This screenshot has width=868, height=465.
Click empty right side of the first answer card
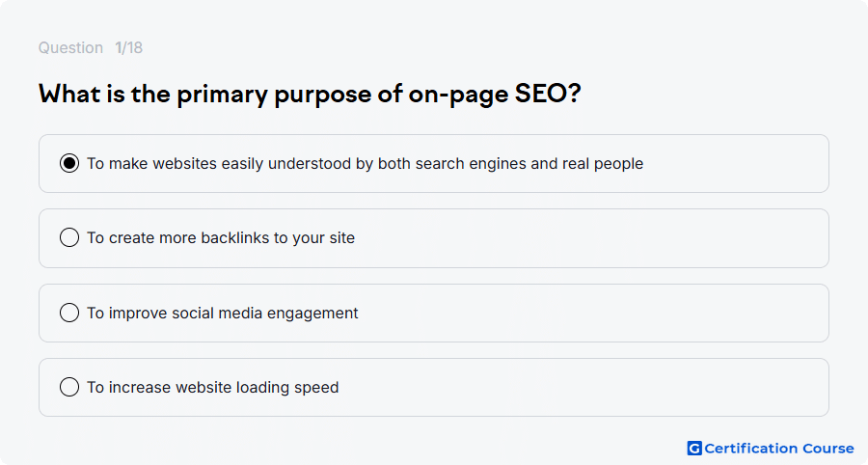pyautogui.click(x=736, y=164)
